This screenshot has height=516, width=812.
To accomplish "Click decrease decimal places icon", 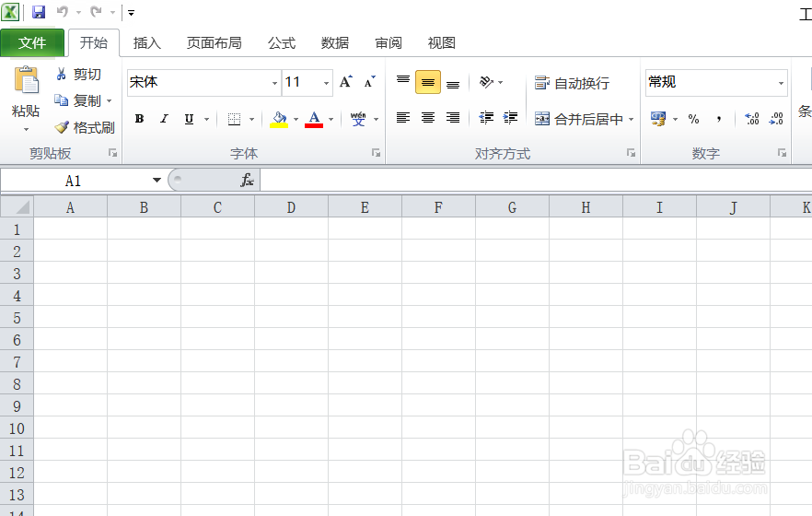I will point(776,119).
